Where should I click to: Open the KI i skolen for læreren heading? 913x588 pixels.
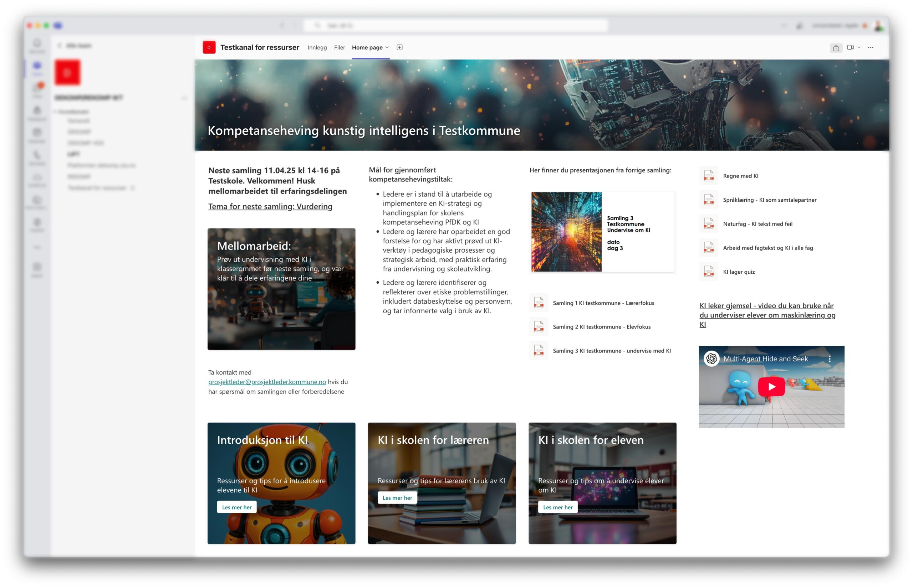click(433, 440)
